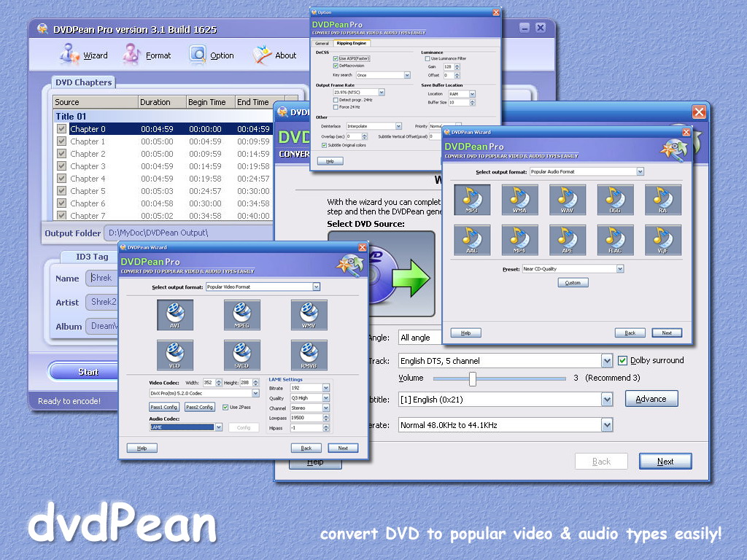Increase the Gain spinner in Option dialog
Screen dimensions: 747x560
(457, 65)
